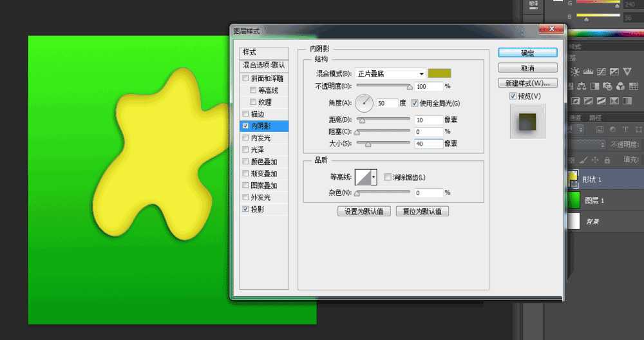Focus the 距离 field showing 10
This screenshot has width=644, height=340.
[x=428, y=120]
